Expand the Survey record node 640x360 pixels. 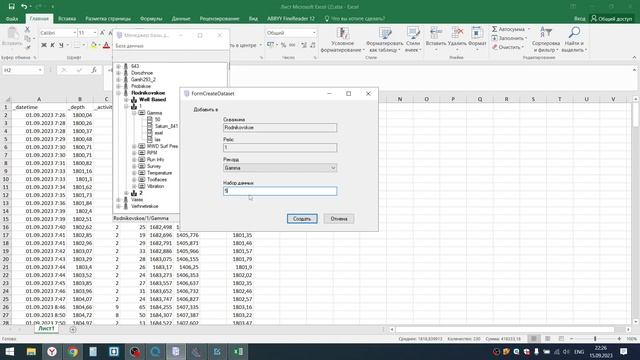pos(134,166)
